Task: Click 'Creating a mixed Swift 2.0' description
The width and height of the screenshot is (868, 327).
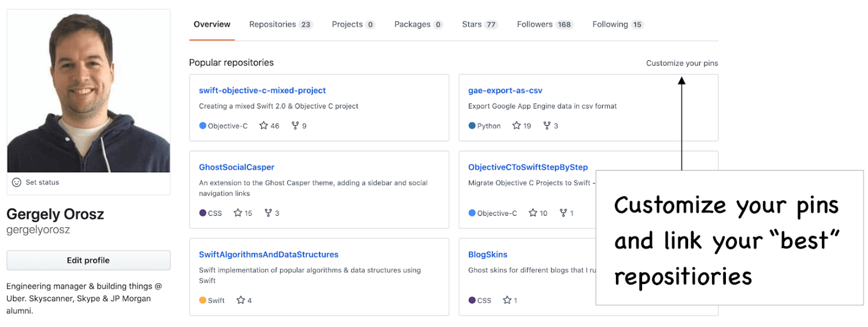Action: coord(279,106)
